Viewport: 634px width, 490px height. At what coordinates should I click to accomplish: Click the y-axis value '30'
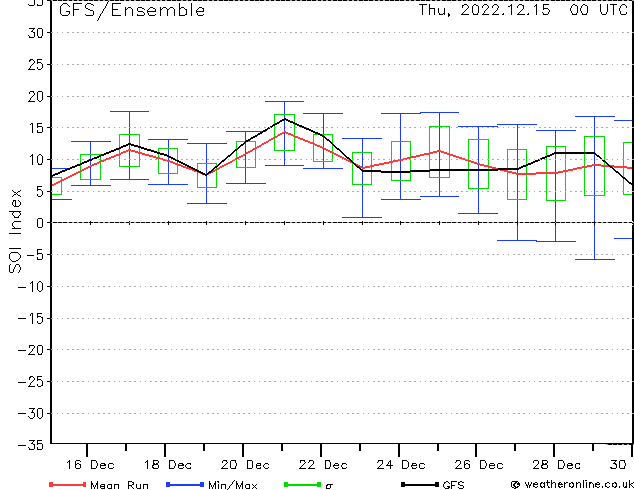[x=36, y=33]
